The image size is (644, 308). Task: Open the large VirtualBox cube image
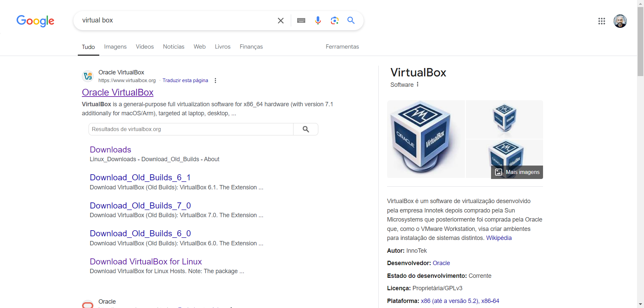click(426, 139)
